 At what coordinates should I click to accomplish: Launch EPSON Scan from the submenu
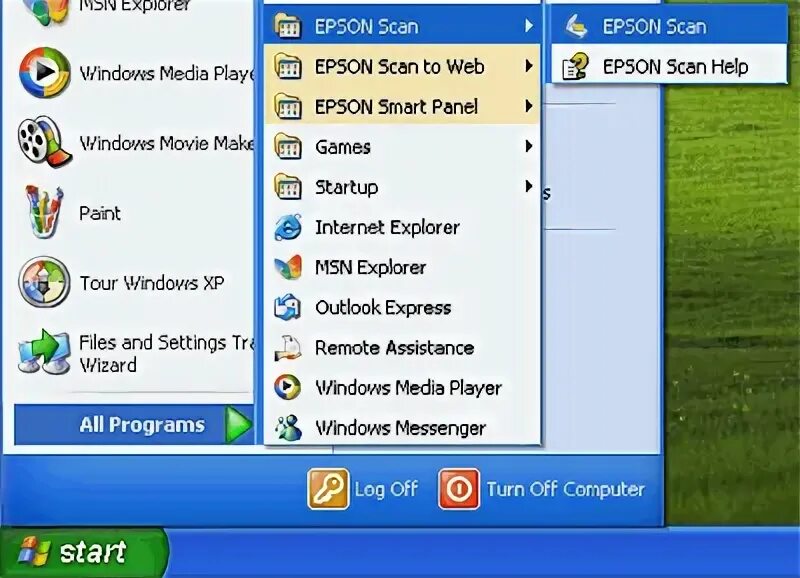tap(669, 27)
